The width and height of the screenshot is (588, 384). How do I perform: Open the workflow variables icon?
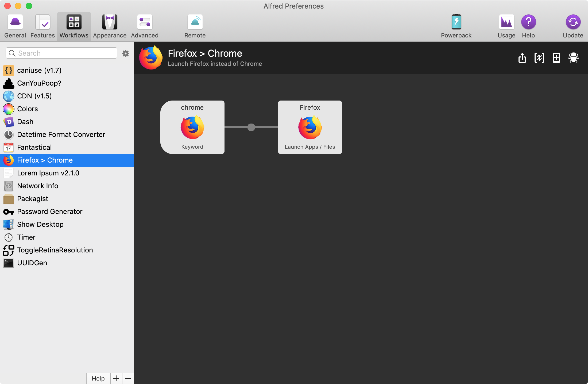[x=539, y=58]
